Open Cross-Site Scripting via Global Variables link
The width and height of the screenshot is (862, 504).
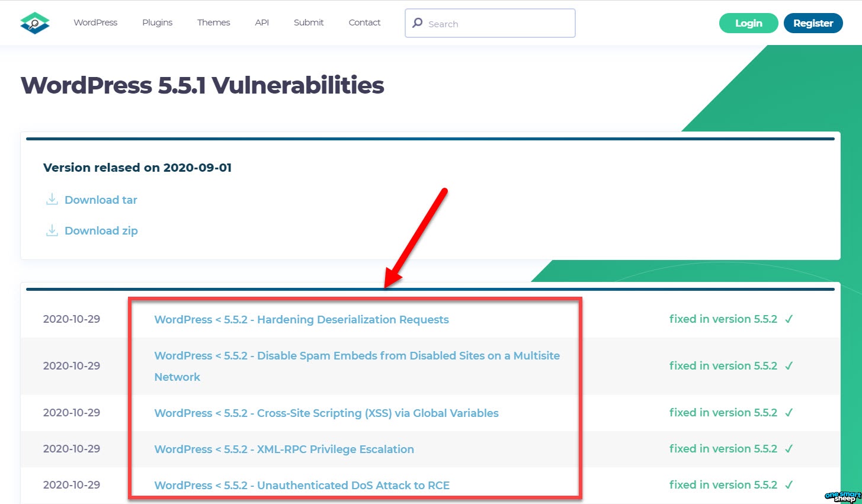pyautogui.click(x=326, y=413)
